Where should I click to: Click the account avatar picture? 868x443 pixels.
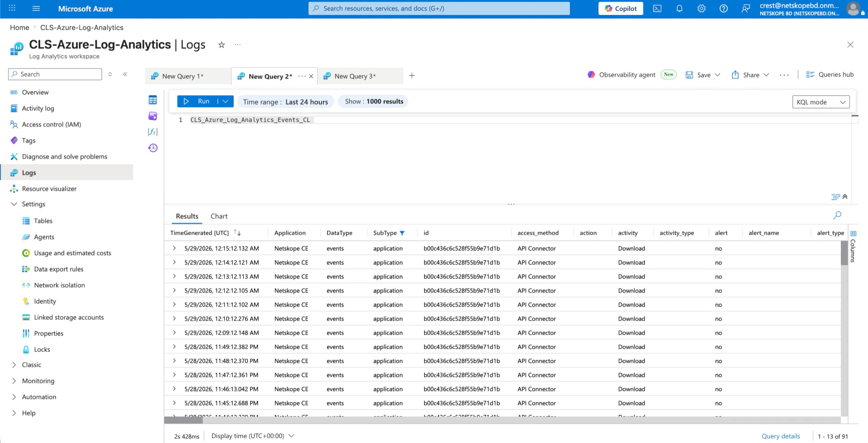[x=853, y=9]
